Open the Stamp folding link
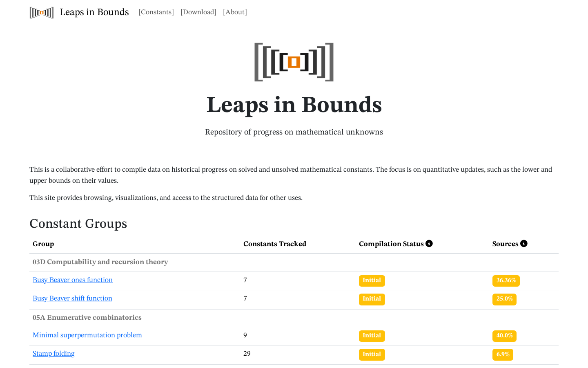Image resolution: width=588 pixels, height=368 pixels. 53,354
